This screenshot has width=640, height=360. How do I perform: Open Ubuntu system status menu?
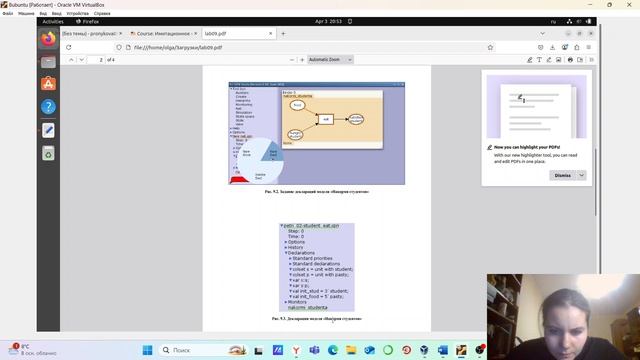[x=579, y=22]
